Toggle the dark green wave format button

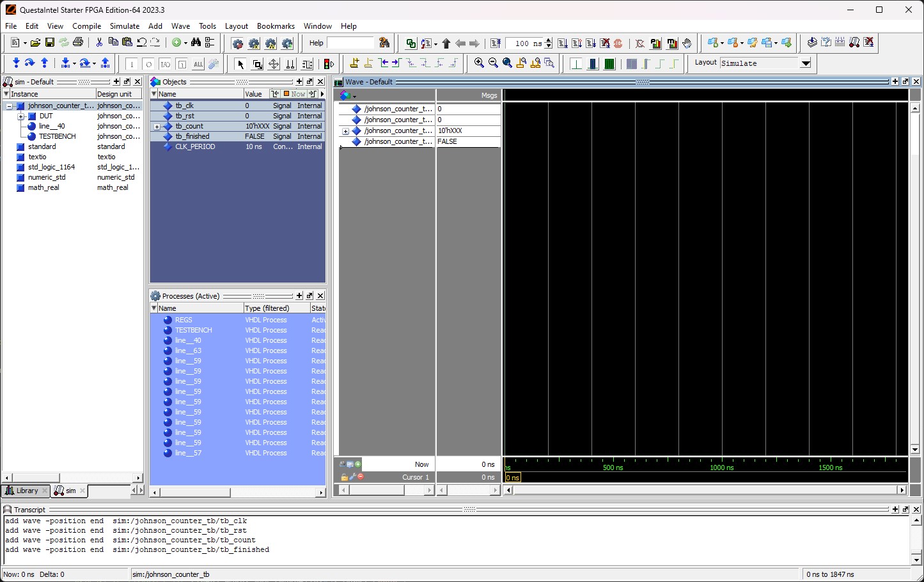click(609, 64)
